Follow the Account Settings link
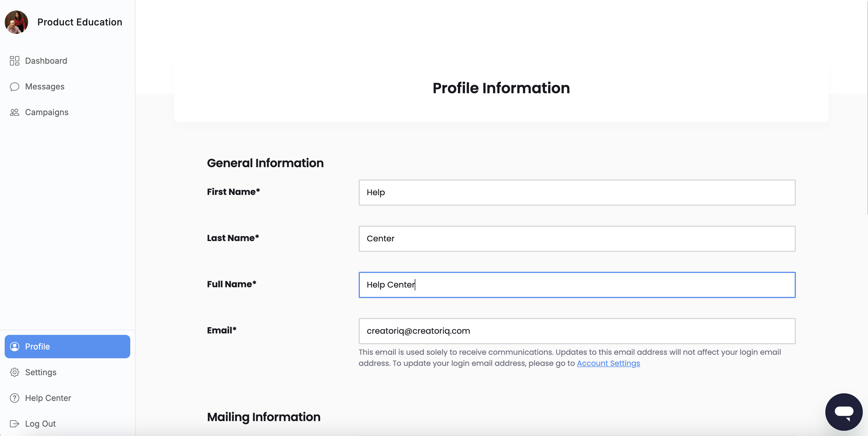 coord(608,363)
